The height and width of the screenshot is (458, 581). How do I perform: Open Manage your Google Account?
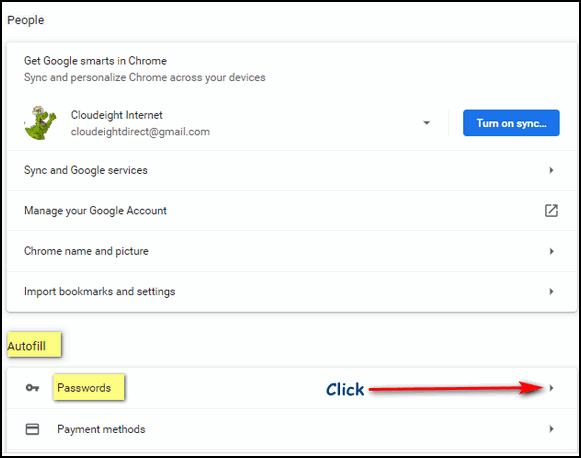click(x=292, y=210)
